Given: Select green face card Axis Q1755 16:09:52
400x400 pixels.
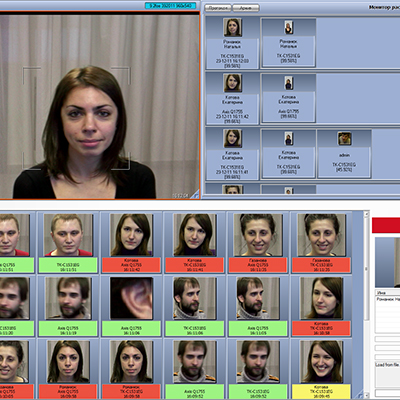Looking at the screenshot, I should pyautogui.click(x=195, y=369).
